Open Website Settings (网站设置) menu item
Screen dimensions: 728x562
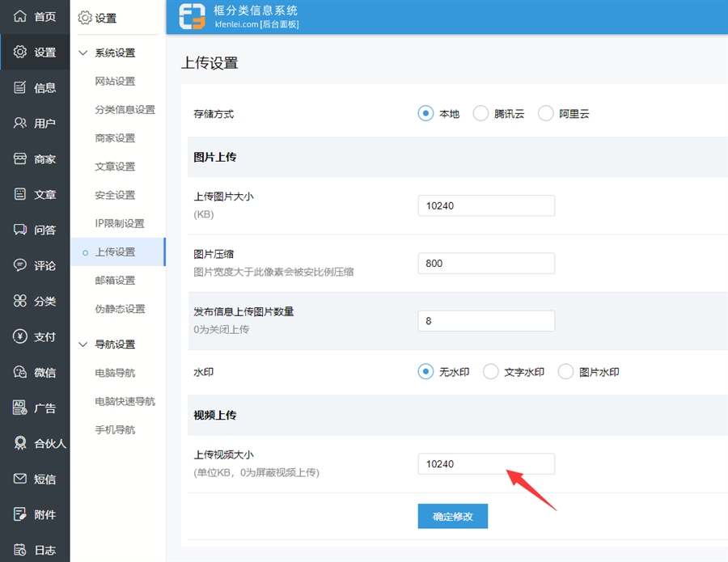click(115, 82)
